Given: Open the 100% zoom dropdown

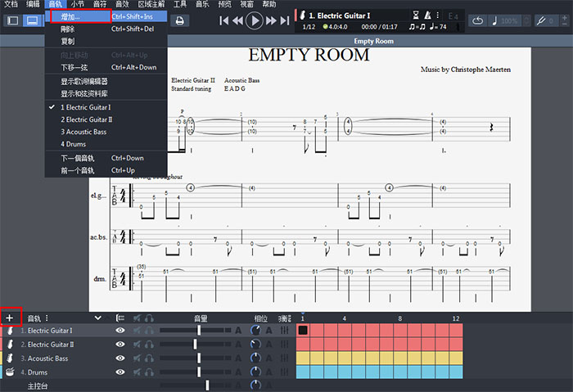Looking at the screenshot, I should (509, 20).
